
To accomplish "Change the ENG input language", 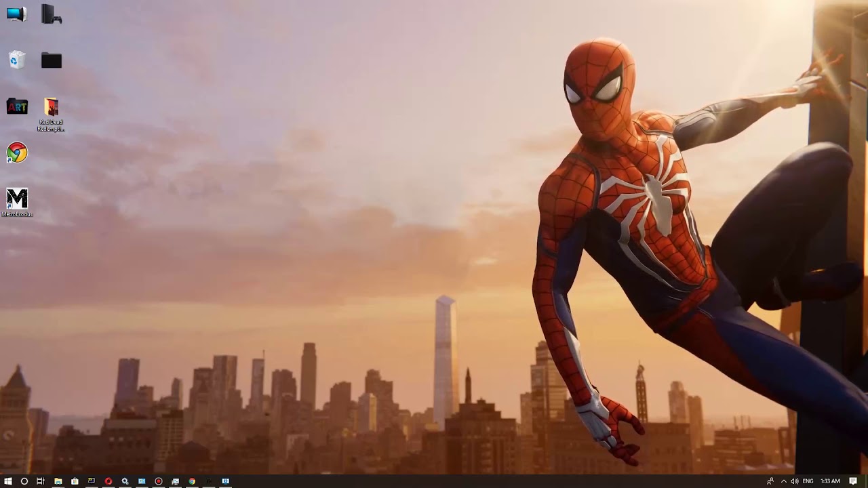I will pos(808,481).
